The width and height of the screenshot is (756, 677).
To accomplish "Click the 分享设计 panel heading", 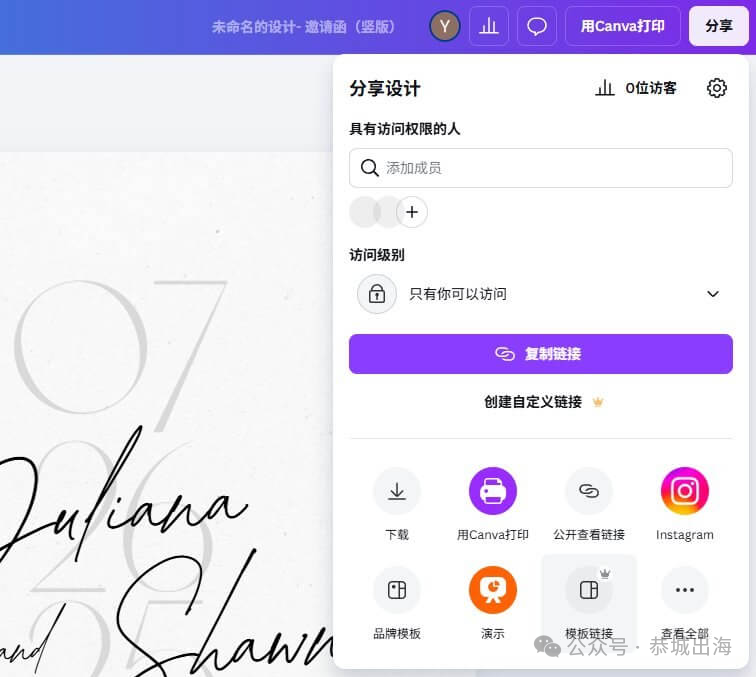I will [385, 88].
